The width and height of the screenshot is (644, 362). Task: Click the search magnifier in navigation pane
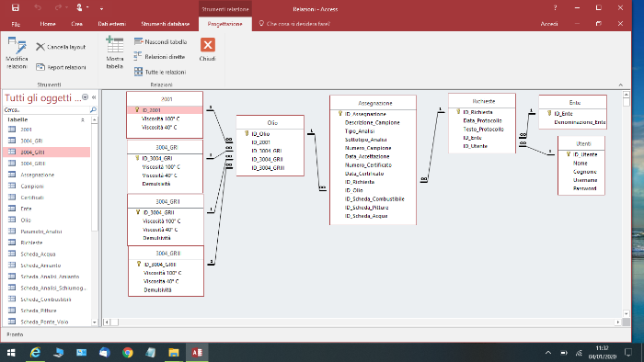93,110
